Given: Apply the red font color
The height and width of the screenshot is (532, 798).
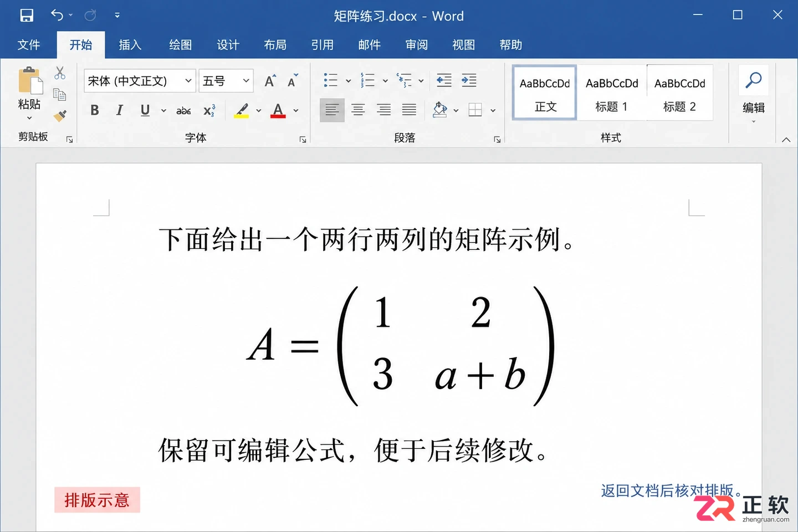Looking at the screenshot, I should click(x=278, y=110).
